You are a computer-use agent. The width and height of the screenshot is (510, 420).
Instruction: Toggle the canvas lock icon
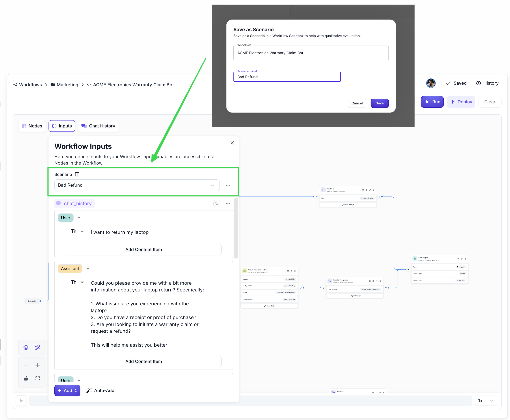(x=26, y=378)
